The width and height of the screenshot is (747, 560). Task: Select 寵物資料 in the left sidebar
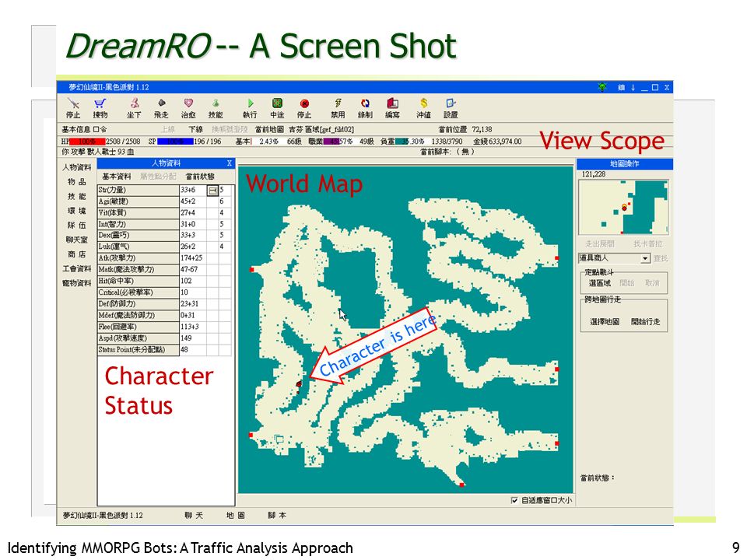click(77, 283)
